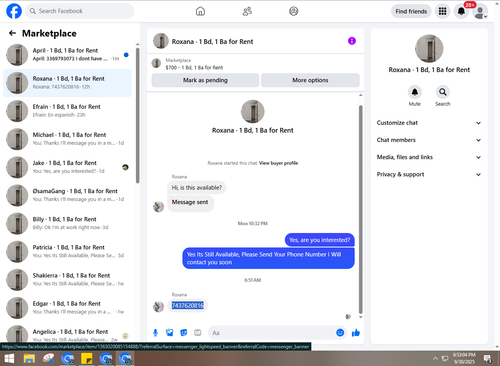Click the conversation list scrollbar
This screenshot has height=366, width=500.
point(137,115)
